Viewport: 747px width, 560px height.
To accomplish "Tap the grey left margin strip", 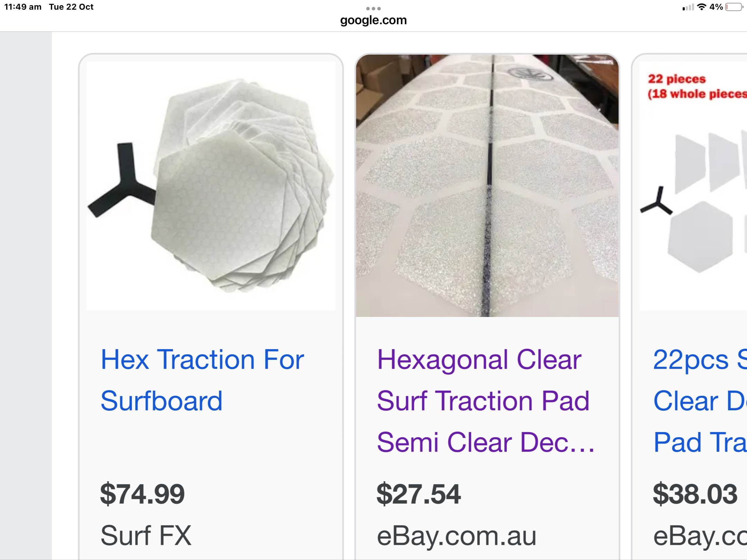I will tap(26, 296).
